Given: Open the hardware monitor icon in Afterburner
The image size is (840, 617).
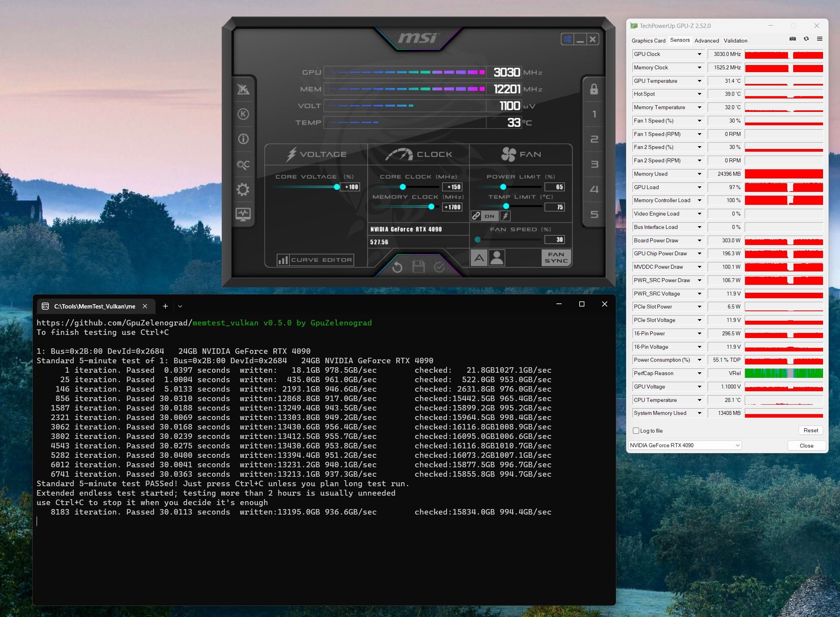Looking at the screenshot, I should (x=243, y=214).
